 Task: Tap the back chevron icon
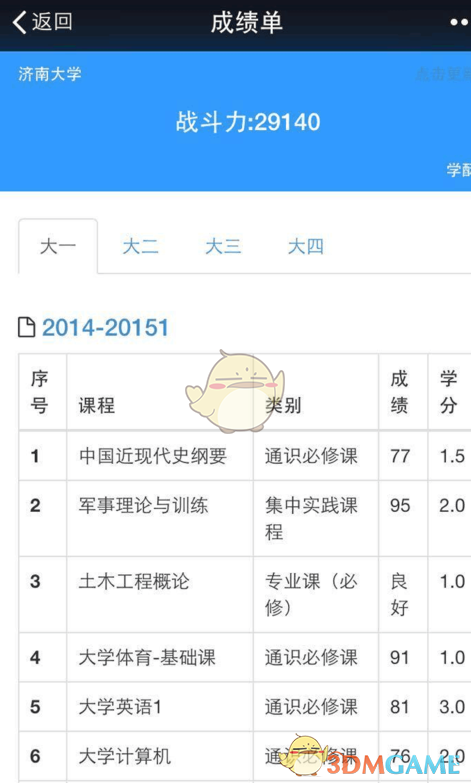[19, 22]
